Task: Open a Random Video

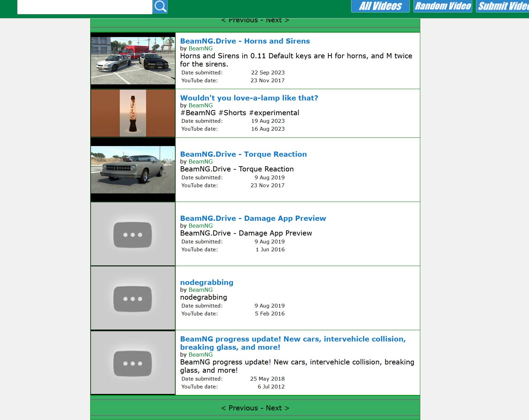Action: point(443,6)
